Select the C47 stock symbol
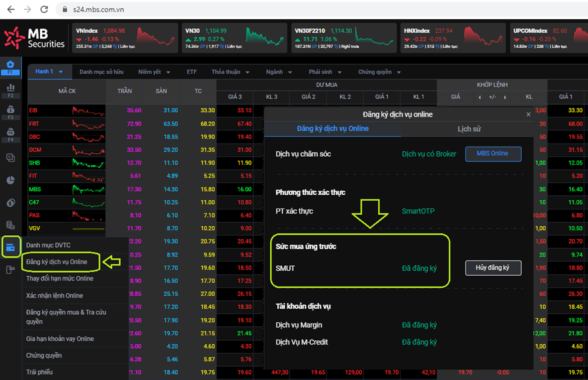 point(34,203)
